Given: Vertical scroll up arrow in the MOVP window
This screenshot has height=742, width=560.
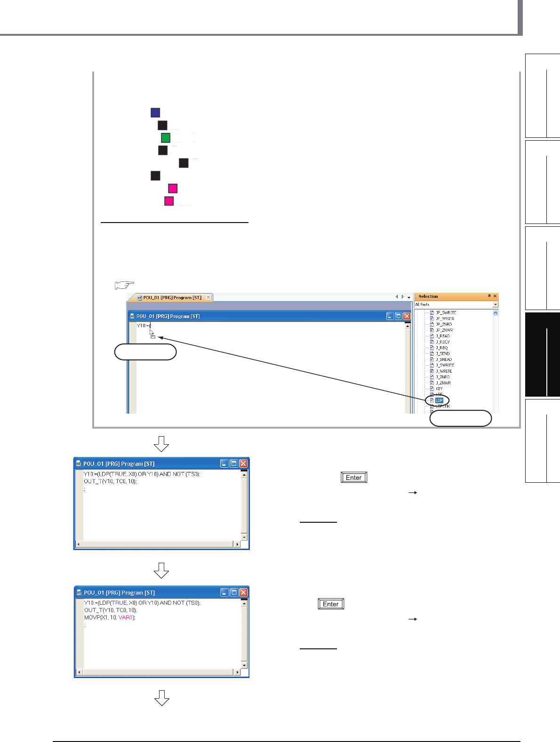Looking at the screenshot, I should pos(244,603).
